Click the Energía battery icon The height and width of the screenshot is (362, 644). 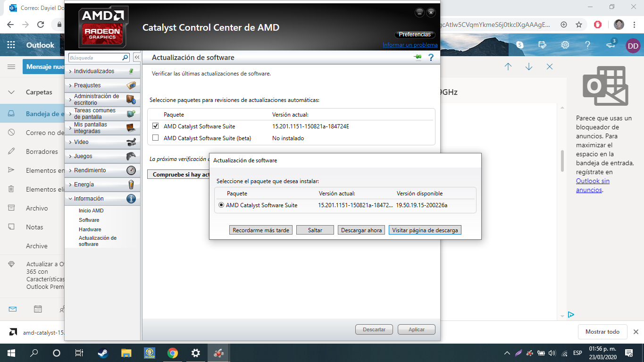pos(131,185)
